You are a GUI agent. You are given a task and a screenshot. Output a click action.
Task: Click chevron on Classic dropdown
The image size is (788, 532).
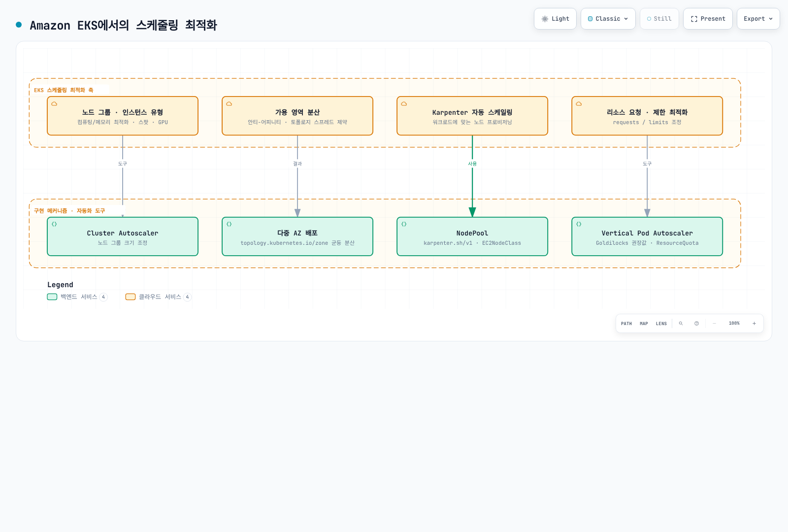point(626,19)
